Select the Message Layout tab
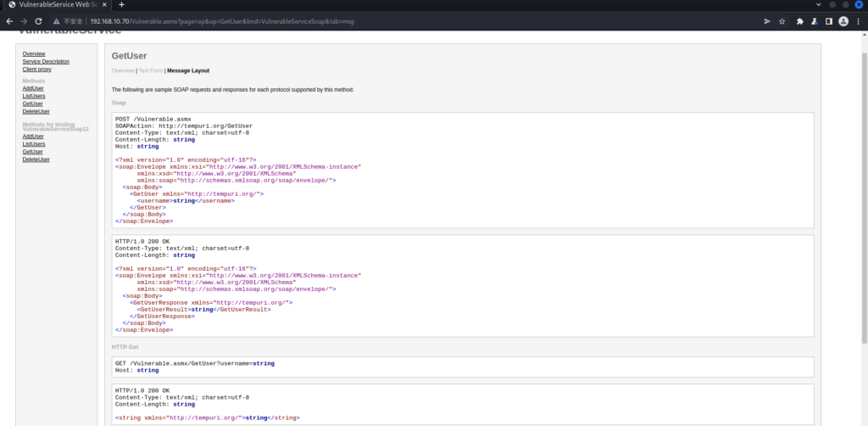Image resolution: width=868 pixels, height=426 pixels. (x=188, y=71)
